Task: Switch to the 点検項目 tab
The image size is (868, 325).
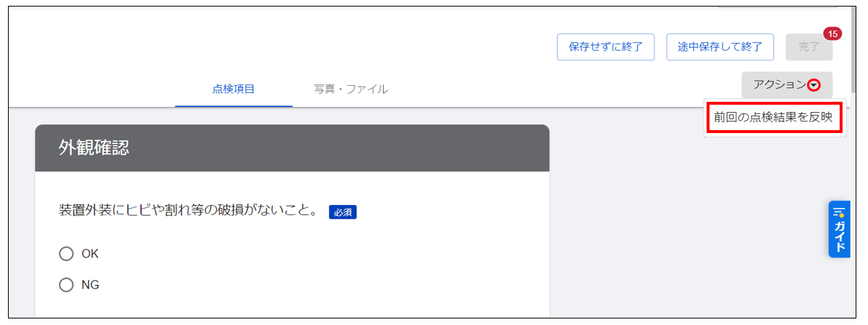Action: click(233, 89)
